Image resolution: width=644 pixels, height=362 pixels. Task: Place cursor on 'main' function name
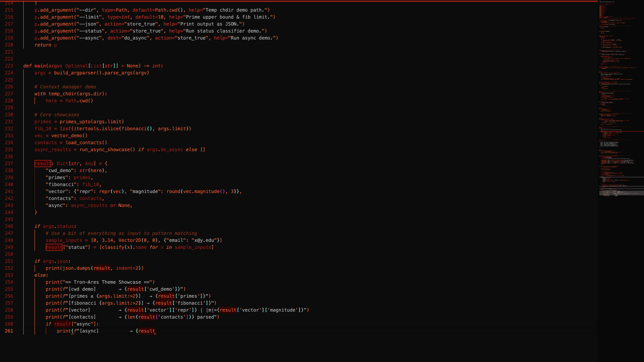point(40,66)
